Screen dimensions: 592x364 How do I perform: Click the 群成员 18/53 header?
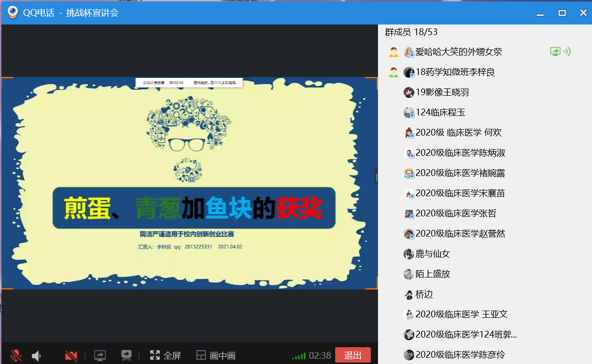click(411, 32)
